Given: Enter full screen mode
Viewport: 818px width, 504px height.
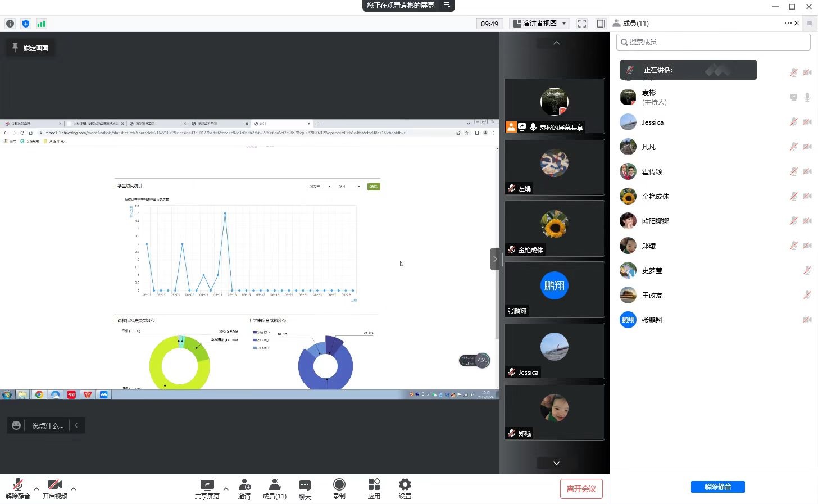Looking at the screenshot, I should pos(582,24).
